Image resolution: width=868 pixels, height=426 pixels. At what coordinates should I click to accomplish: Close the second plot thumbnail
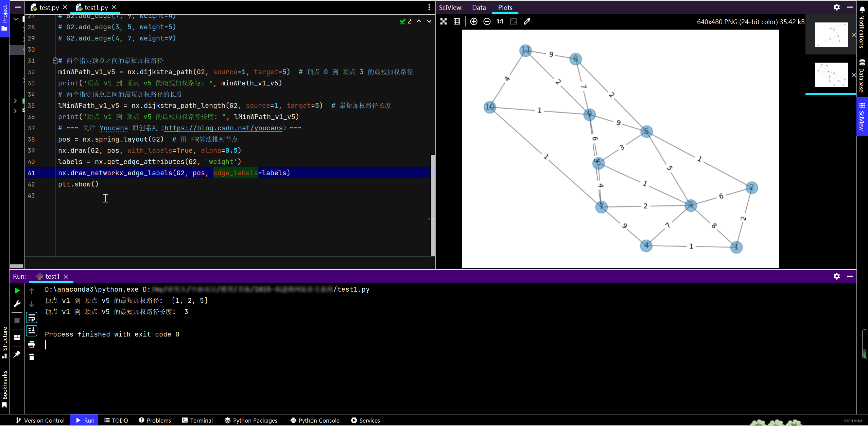tap(854, 75)
